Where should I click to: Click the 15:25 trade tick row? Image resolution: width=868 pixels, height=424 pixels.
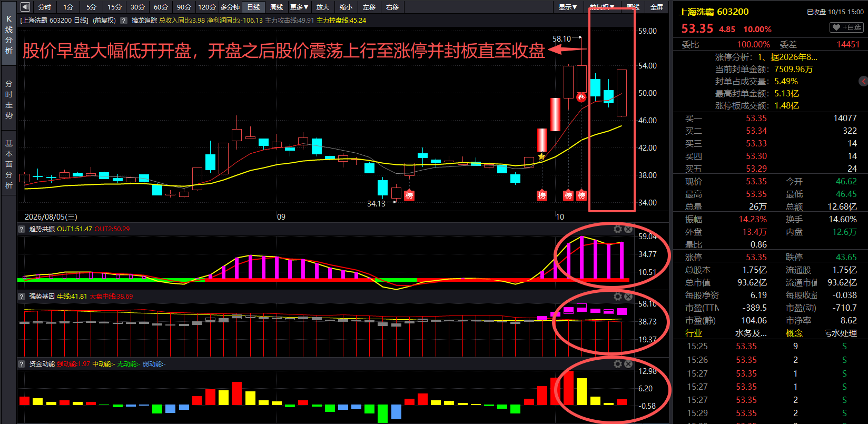click(x=771, y=346)
